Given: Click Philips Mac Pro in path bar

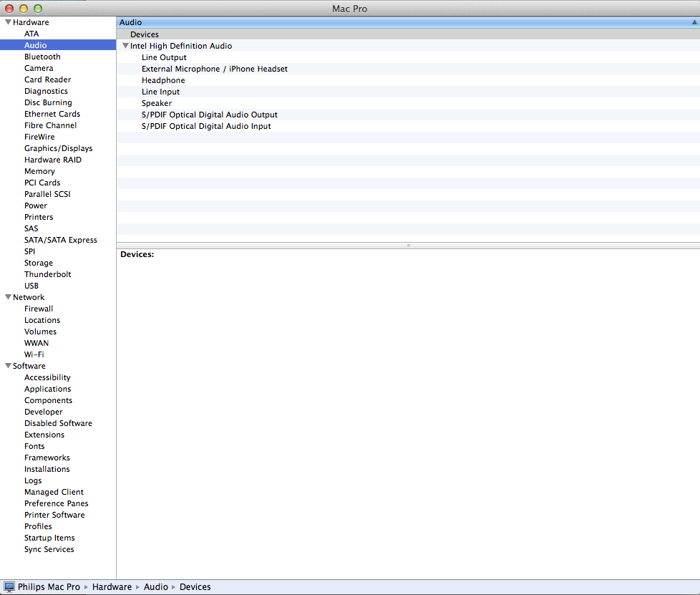Looking at the screenshot, I should click(49, 587).
